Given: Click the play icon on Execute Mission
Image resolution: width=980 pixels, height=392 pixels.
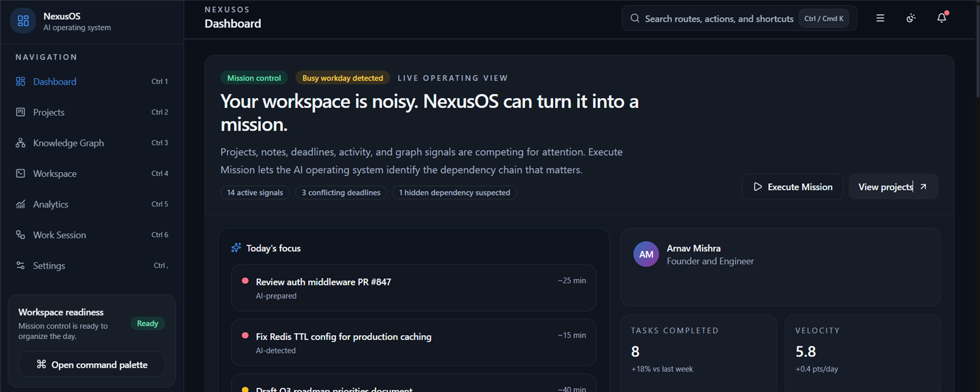Looking at the screenshot, I should (x=758, y=187).
